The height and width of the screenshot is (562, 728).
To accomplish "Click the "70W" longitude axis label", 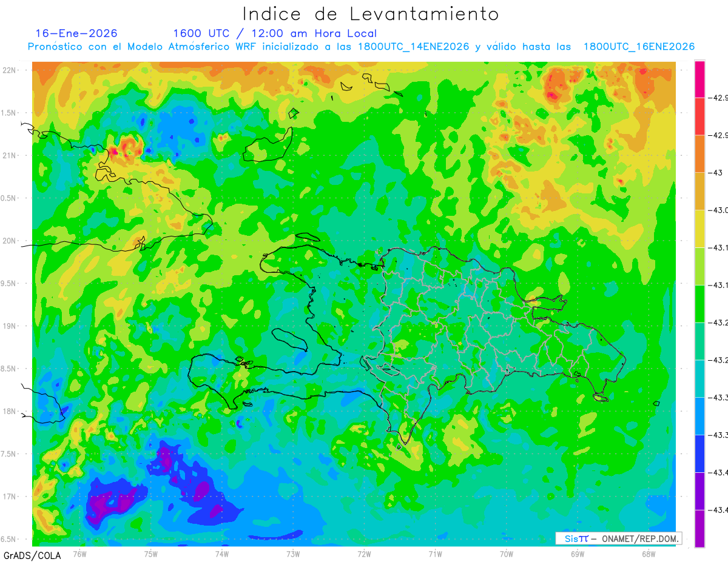I will pyautogui.click(x=507, y=554).
